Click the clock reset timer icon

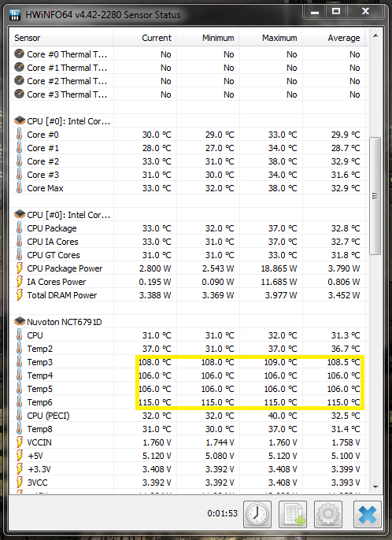257,514
